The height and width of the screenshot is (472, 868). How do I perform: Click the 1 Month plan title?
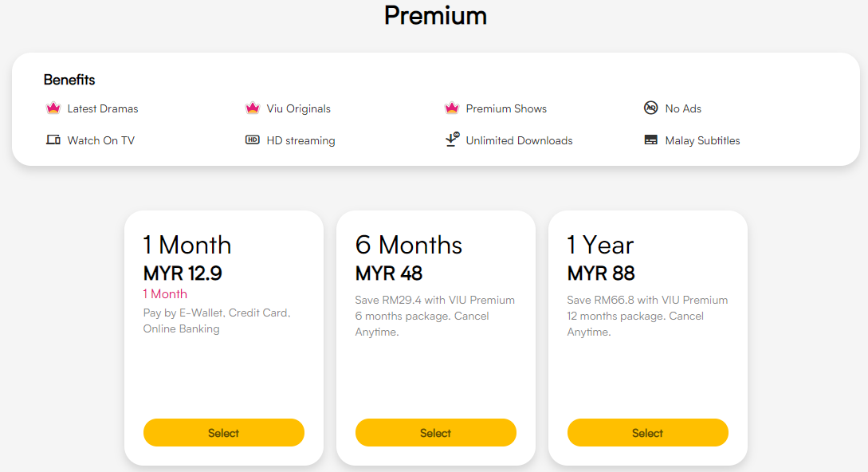tap(187, 245)
